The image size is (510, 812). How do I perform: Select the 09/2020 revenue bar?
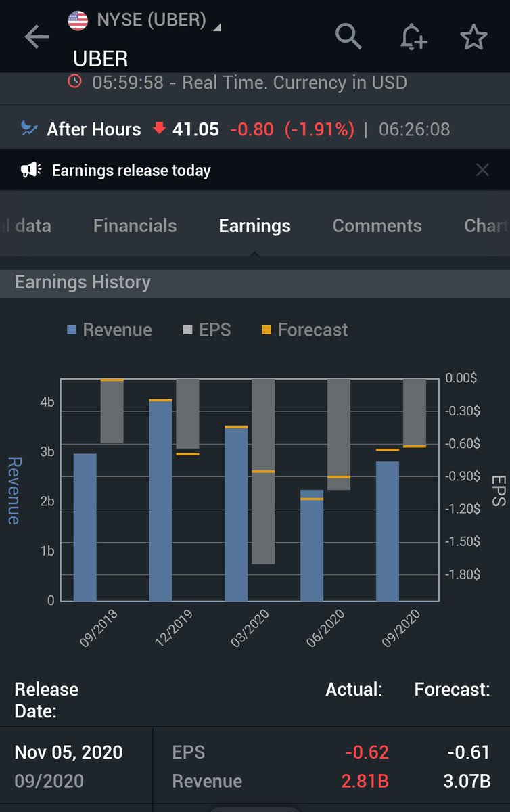[388, 531]
